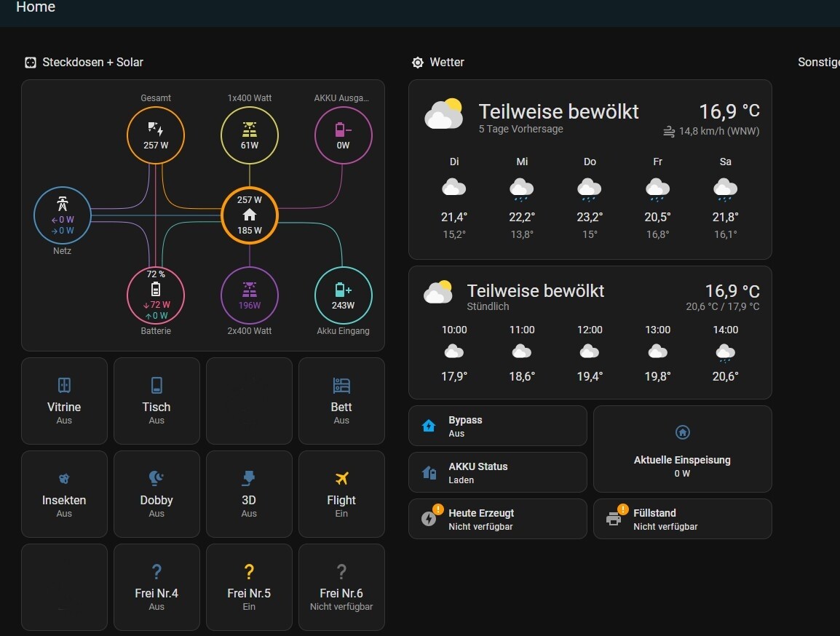
Task: Open the Aktuelle Einspeisung card
Action: pyautogui.click(x=683, y=449)
